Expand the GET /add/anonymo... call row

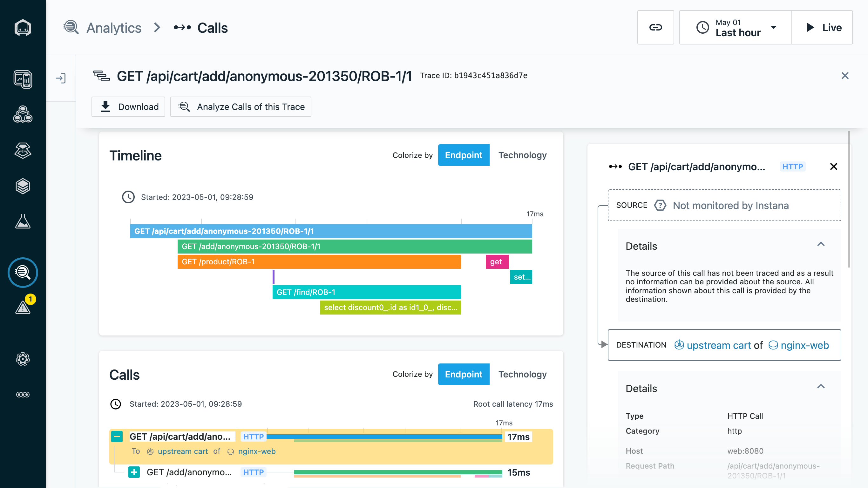click(134, 472)
